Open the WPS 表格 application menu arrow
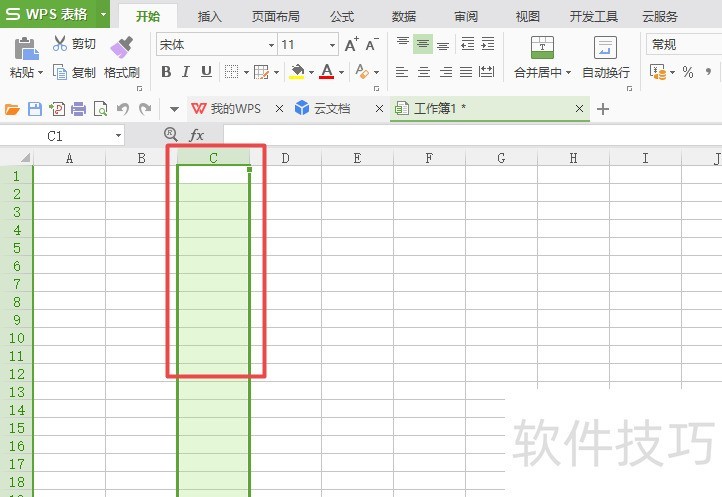 tap(104, 14)
